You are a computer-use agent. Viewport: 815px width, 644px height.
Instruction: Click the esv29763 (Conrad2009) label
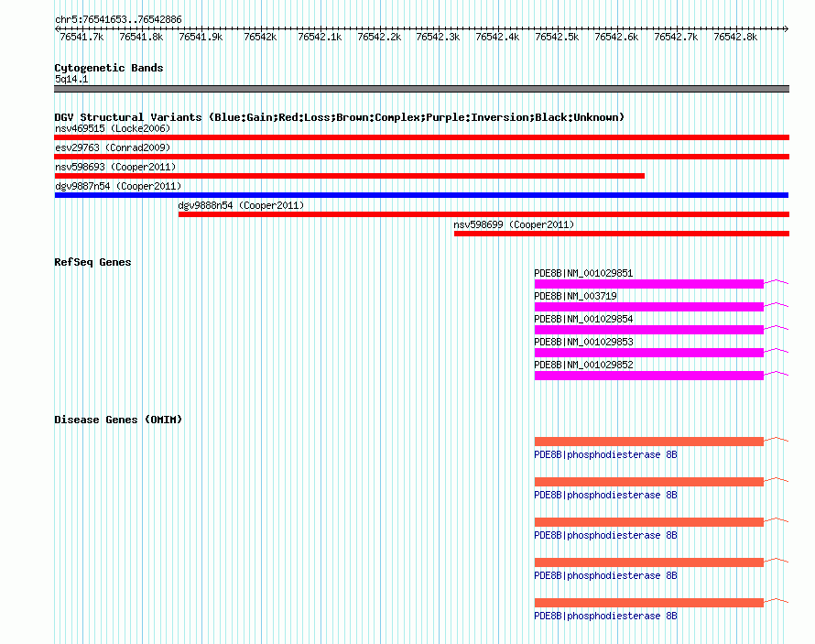[113, 147]
